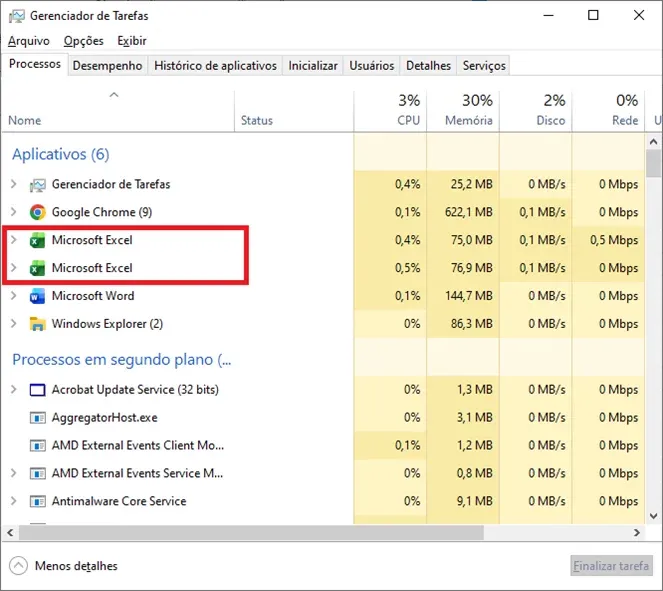Click the Gerenciador de Tarefas title bar icon
Image resolution: width=663 pixels, height=591 pixels.
[17, 16]
